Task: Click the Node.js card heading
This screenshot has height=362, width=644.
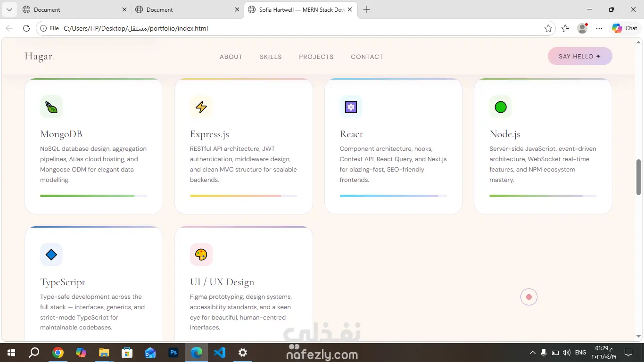Action: point(505,134)
